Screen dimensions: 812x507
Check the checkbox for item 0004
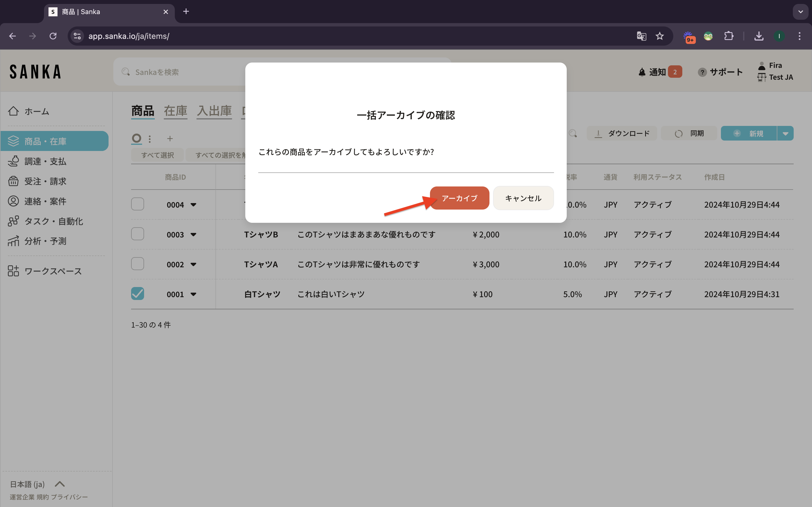[138, 204]
